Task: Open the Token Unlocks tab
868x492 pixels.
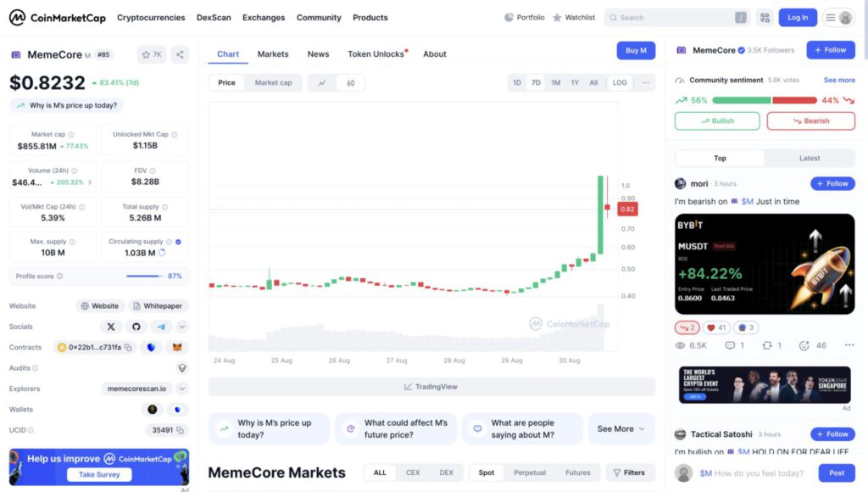Action: pyautogui.click(x=376, y=54)
